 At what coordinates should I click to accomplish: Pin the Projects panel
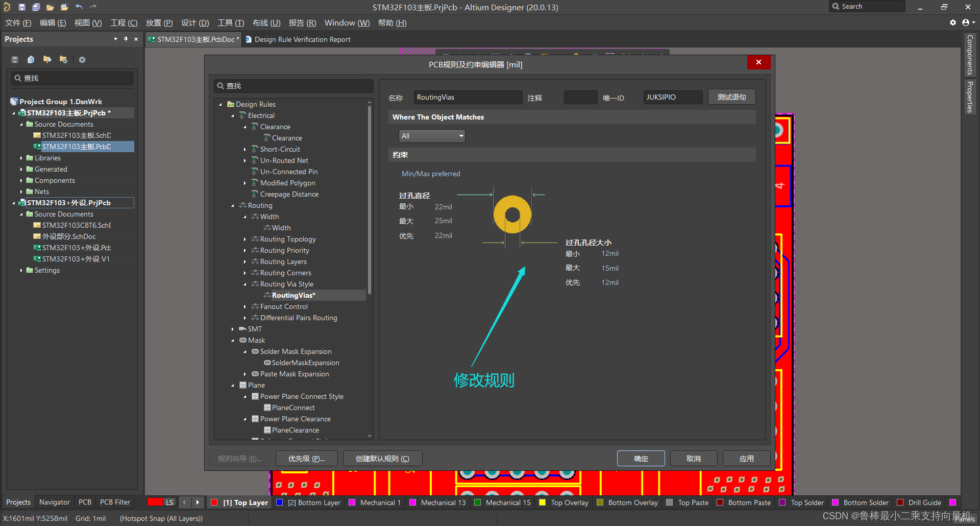point(126,39)
